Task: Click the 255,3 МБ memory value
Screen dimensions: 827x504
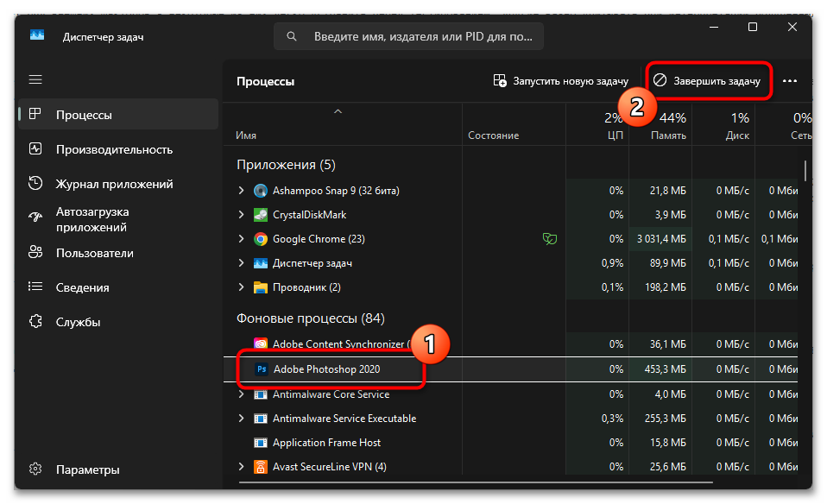Action: (x=665, y=419)
